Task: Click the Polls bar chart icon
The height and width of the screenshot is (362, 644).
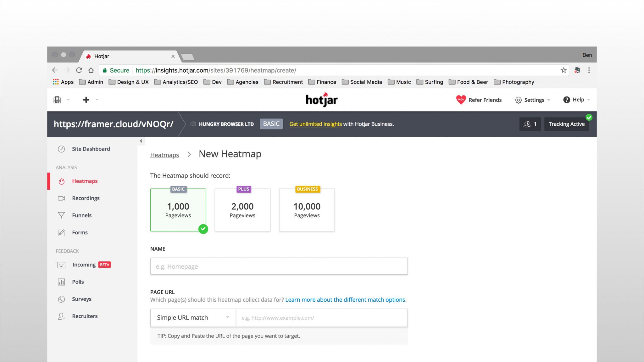Action: click(x=61, y=282)
